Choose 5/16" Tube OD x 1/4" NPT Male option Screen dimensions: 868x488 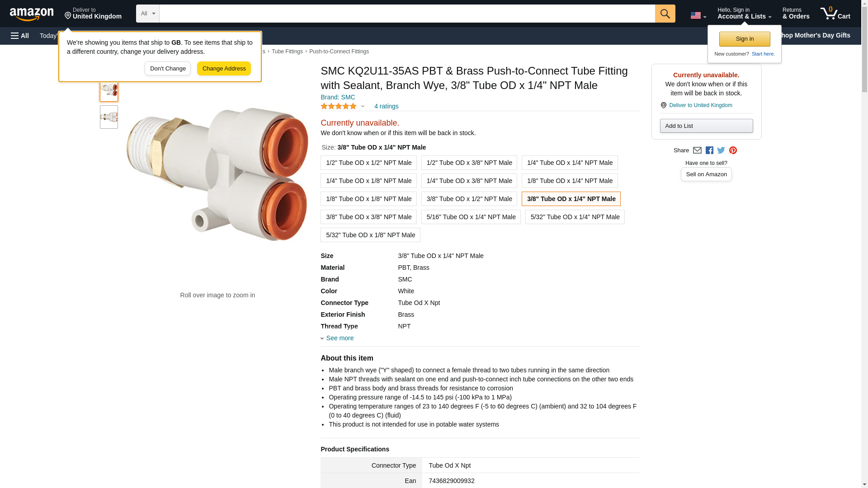coord(471,217)
